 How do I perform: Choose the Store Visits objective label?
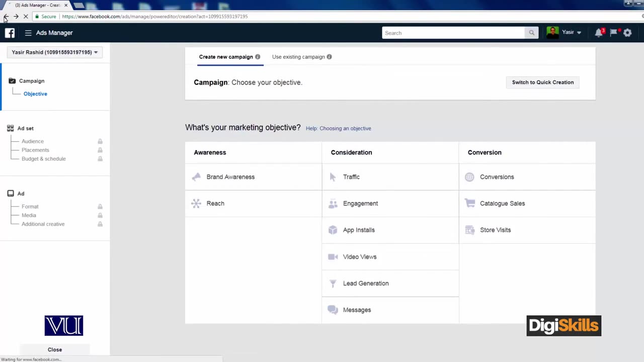[495, 230]
